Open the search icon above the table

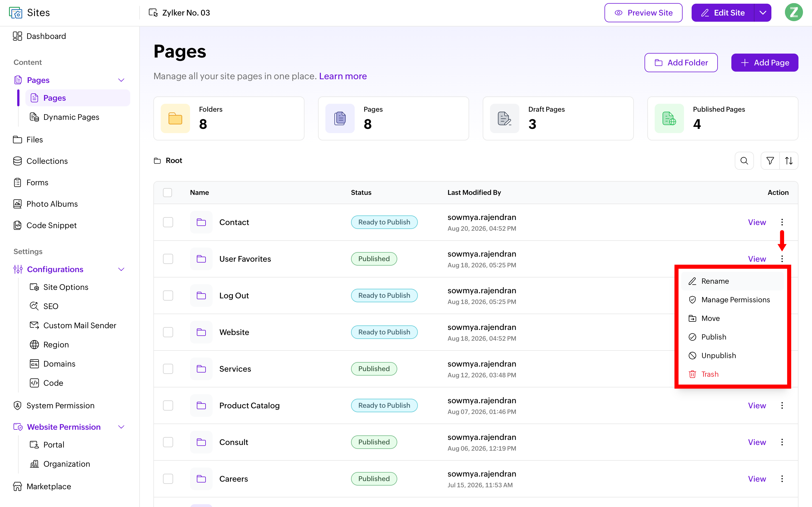744,161
